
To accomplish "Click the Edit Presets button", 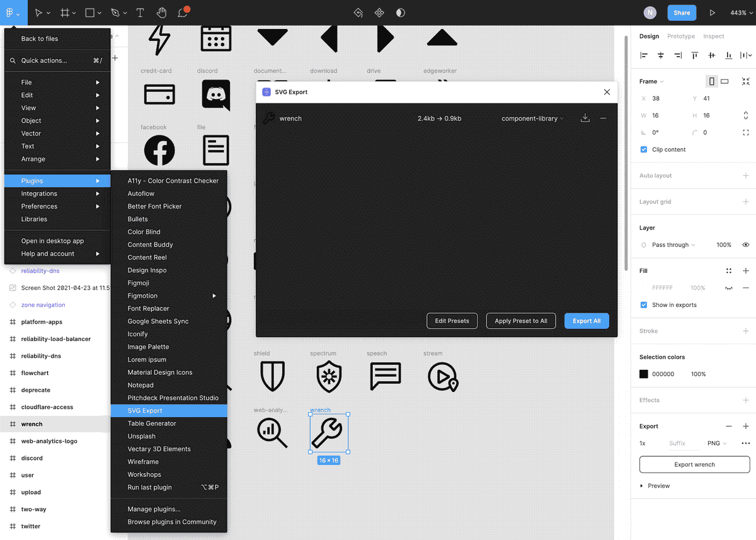I will (452, 321).
